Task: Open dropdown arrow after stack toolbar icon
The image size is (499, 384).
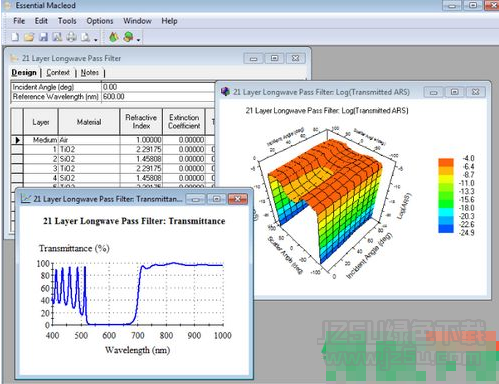Action: click(138, 40)
